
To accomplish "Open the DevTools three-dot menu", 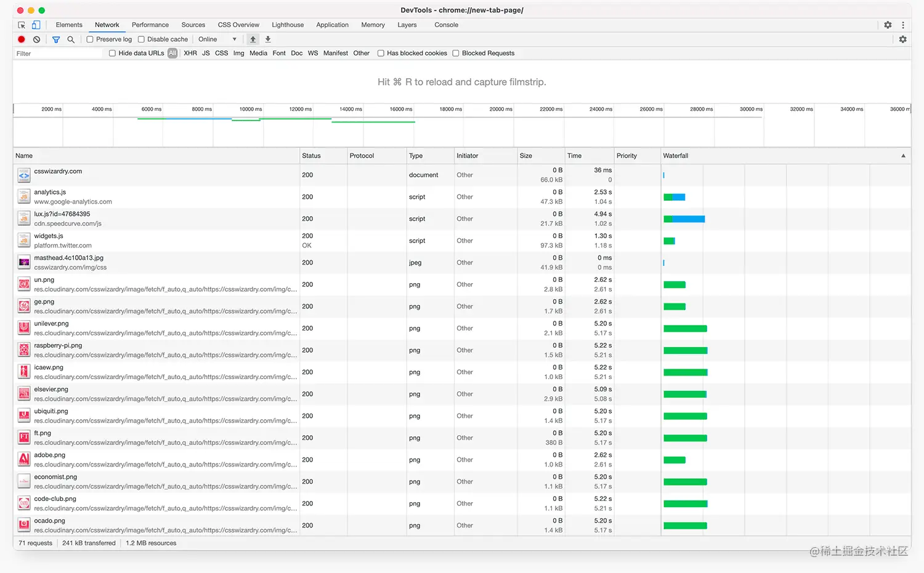I will 903,25.
